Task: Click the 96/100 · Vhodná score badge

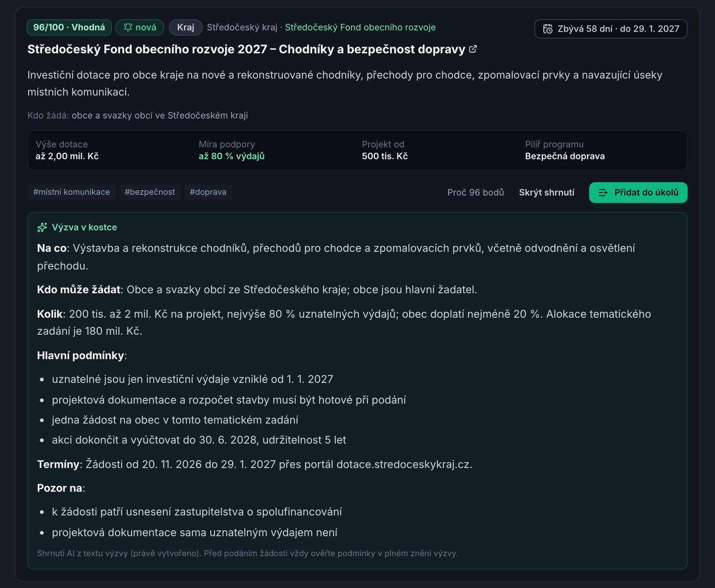Action: [69, 27]
